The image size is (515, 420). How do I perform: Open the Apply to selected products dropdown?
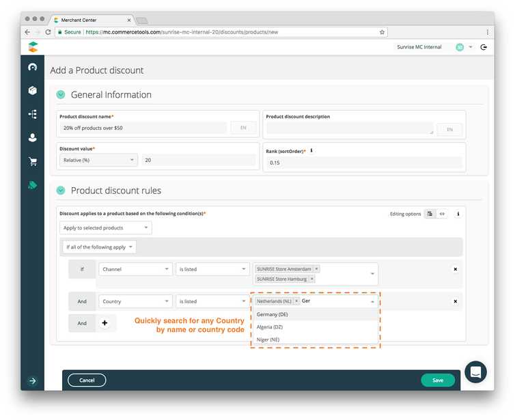click(x=106, y=228)
